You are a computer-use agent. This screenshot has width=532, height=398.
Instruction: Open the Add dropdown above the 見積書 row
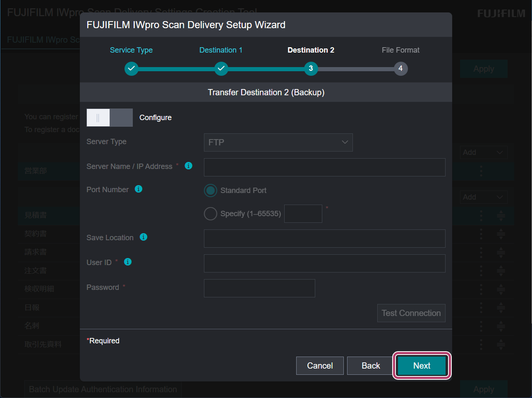point(484,197)
